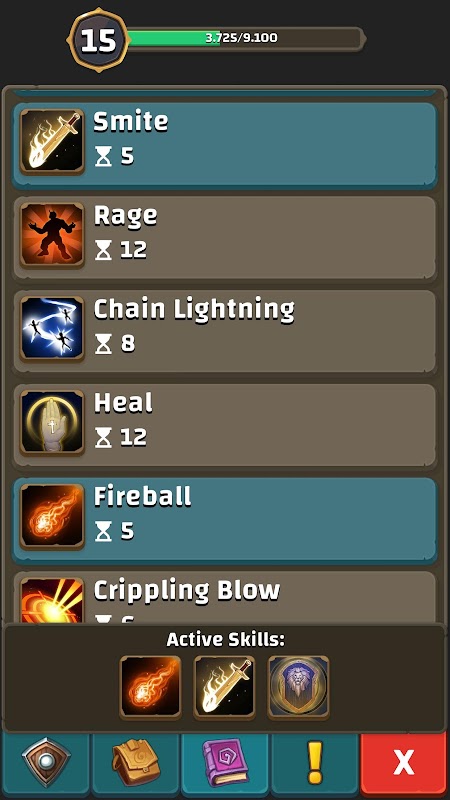Click the experience progress bar
The height and width of the screenshot is (800, 450).
click(x=246, y=38)
